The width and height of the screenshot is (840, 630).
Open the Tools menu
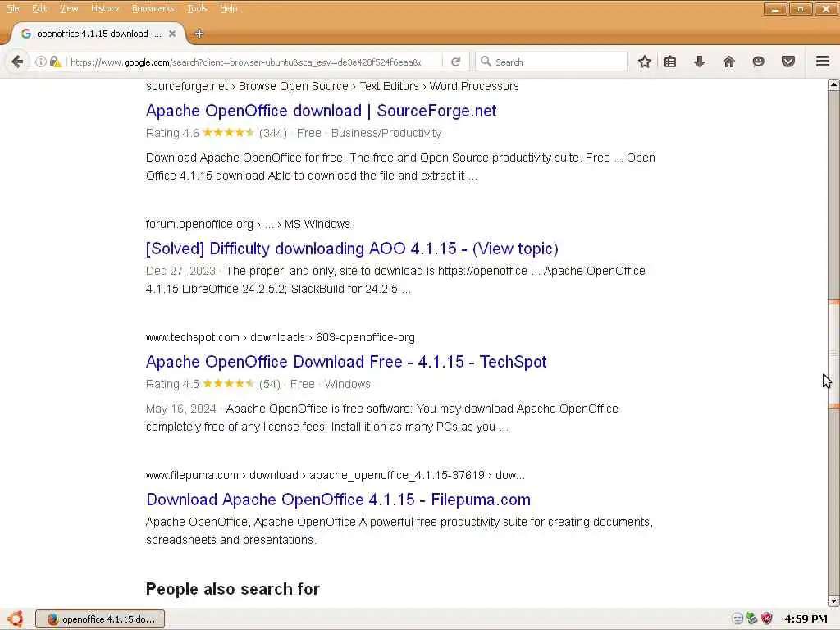click(197, 8)
